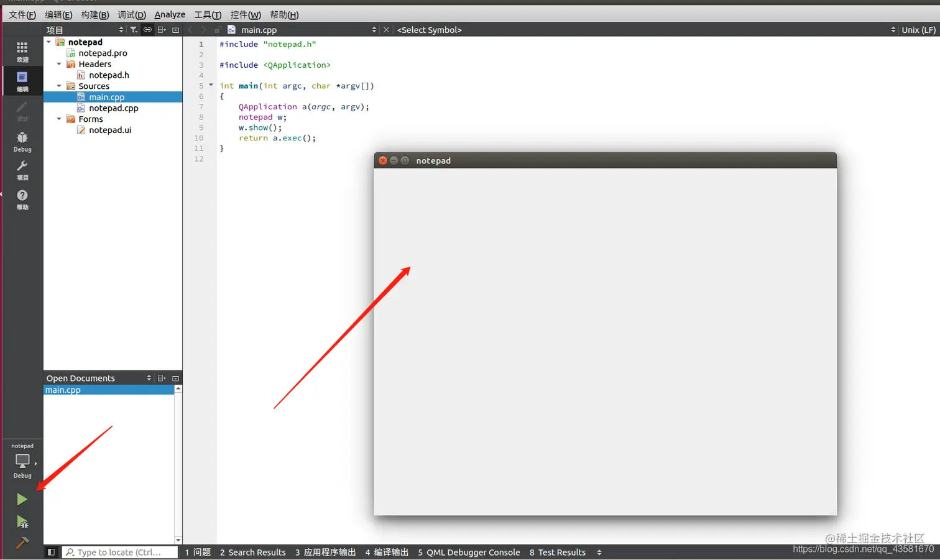Screen dimensions: 940x560
Task: Go back in editor navigation history
Action: click(x=190, y=30)
